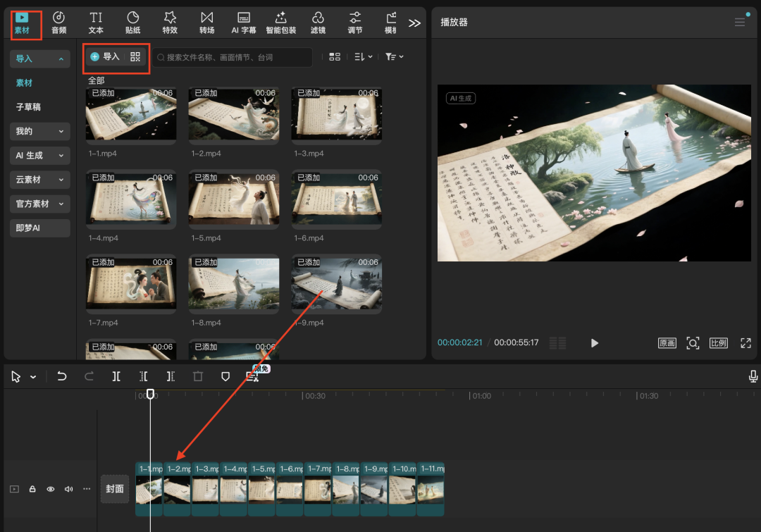Screen dimensions: 761x532
Task: Open the selection tool mode dropdown arrow
Action: 33,378
